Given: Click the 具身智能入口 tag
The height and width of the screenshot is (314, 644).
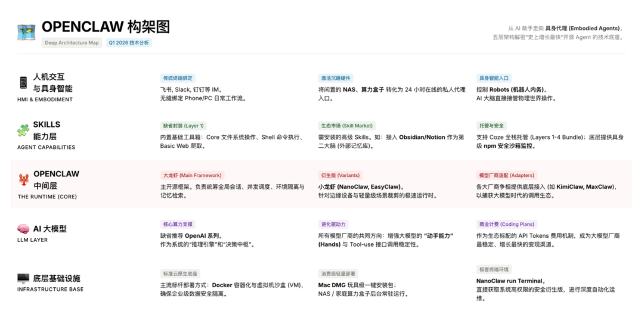Looking at the screenshot, I should 494,78.
